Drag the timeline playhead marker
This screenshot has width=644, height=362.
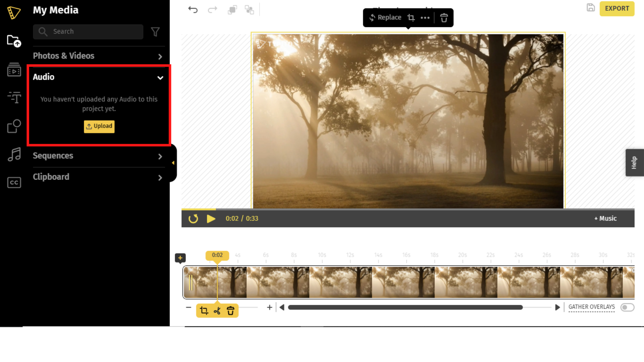[217, 255]
